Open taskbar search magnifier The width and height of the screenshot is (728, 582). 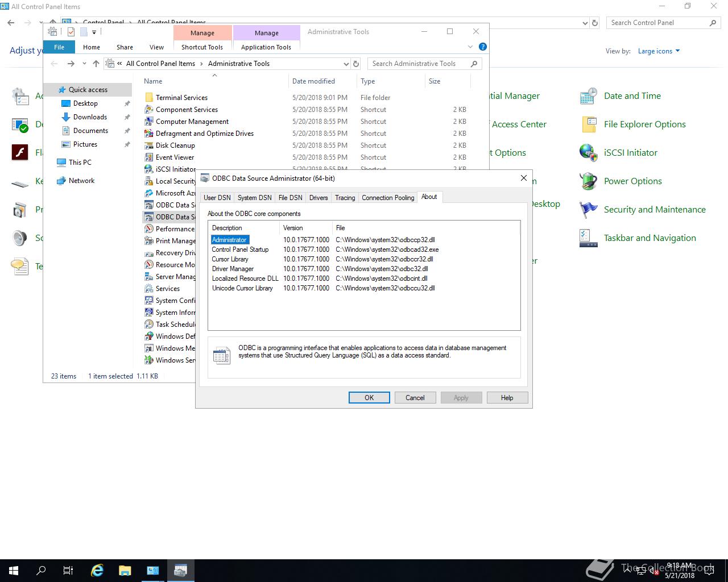41,571
